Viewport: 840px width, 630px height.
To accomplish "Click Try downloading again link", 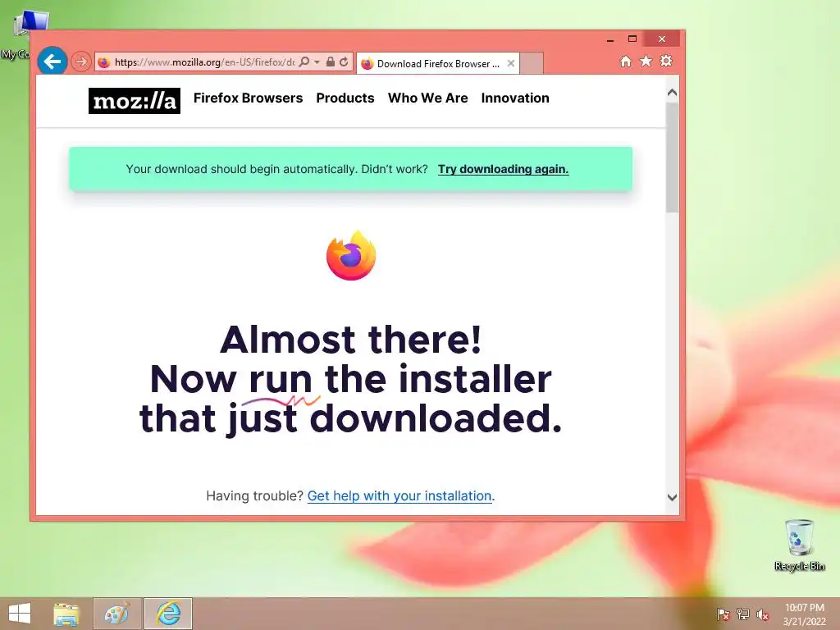I will [x=503, y=169].
